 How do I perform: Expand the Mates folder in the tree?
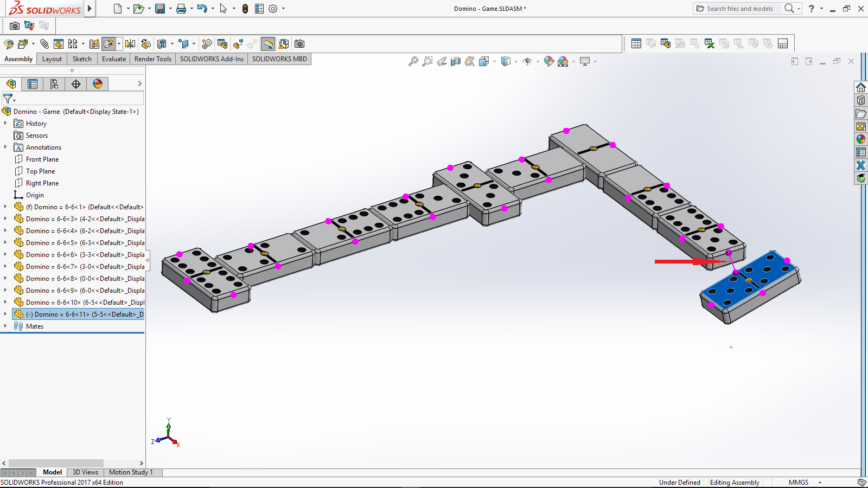(5, 326)
